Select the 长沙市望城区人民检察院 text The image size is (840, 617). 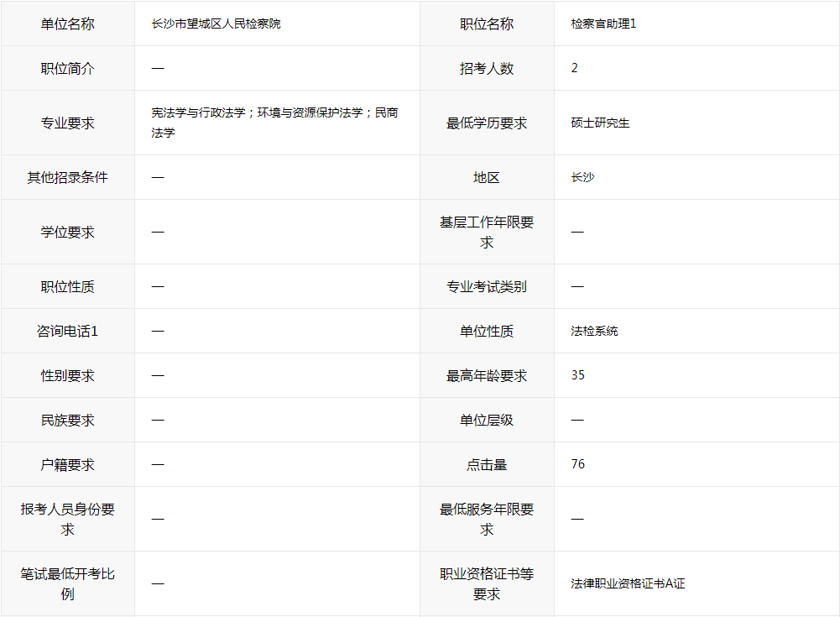coord(216,24)
